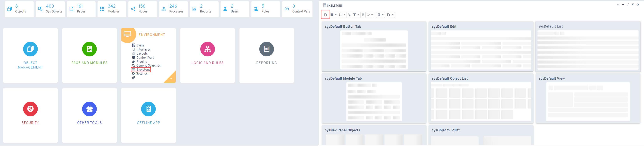644x146 pixels.
Task: Expand the favorites heart dropdown
Action: [370, 15]
